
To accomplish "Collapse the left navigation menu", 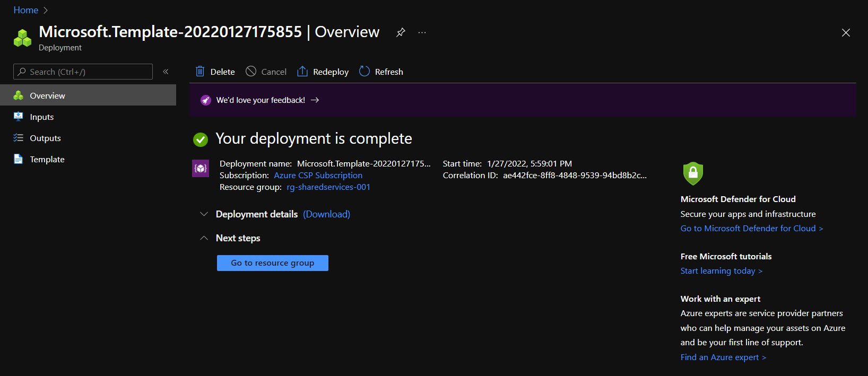I will pyautogui.click(x=166, y=72).
